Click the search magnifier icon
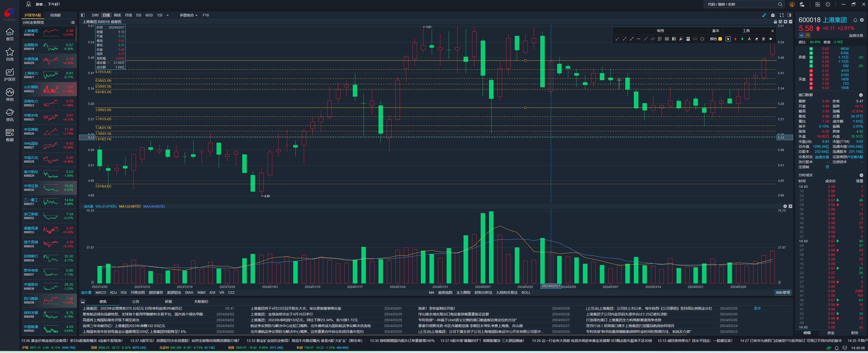 780,4
